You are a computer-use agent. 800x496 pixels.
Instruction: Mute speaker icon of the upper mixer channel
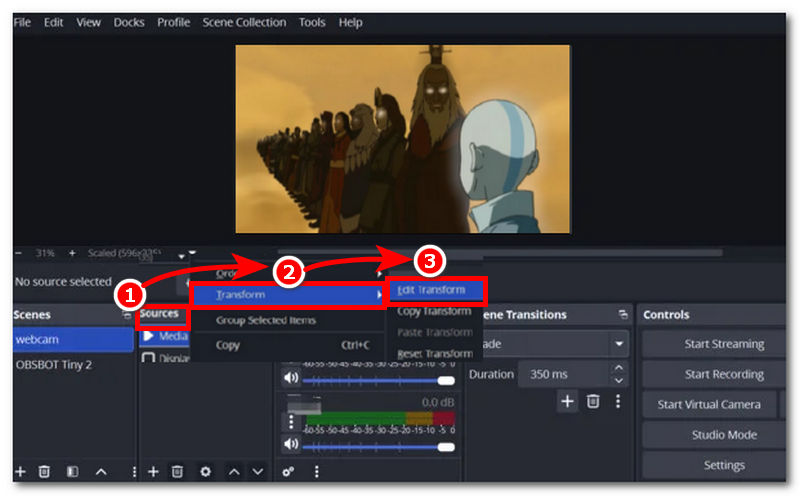tap(291, 378)
